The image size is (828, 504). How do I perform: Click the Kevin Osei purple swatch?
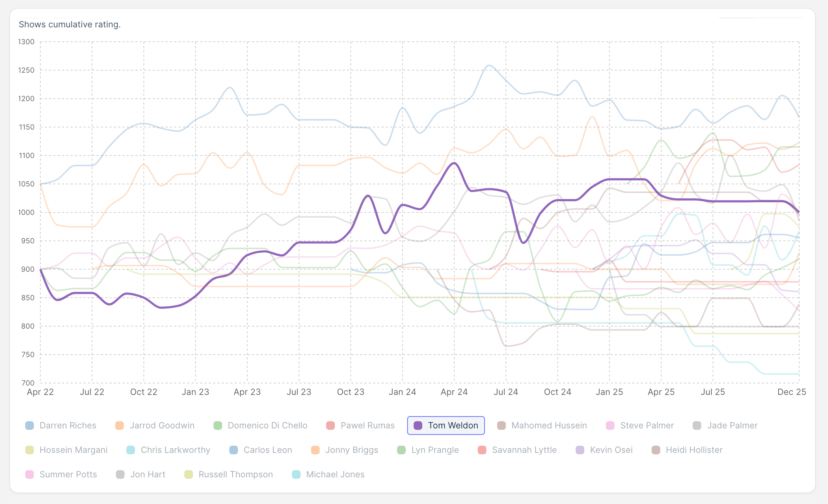pyautogui.click(x=580, y=450)
